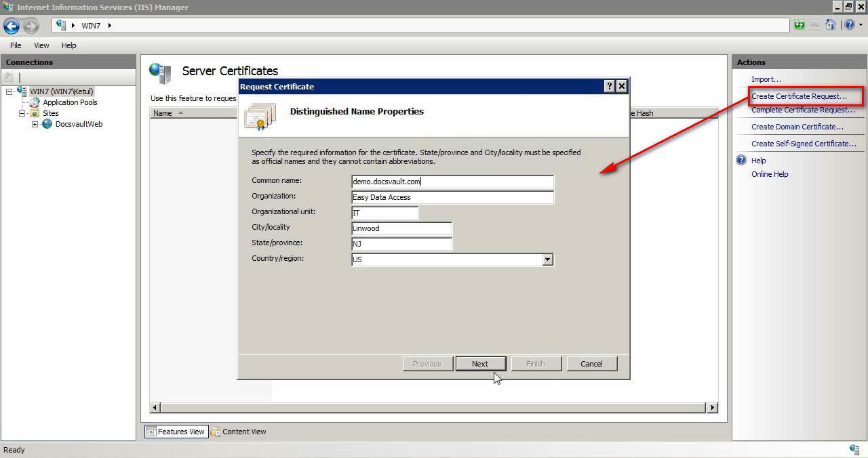Open the View menu
This screenshot has height=458, width=868.
click(x=41, y=45)
